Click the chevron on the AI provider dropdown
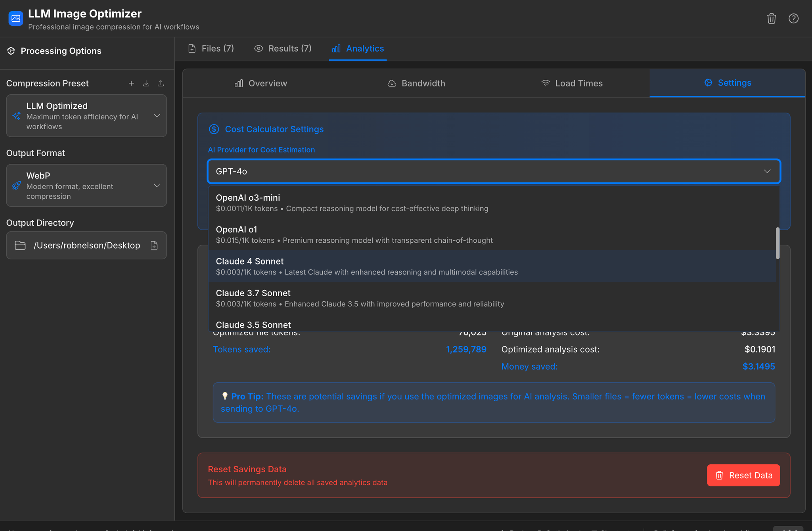Viewport: 812px width, 531px height. click(767, 171)
